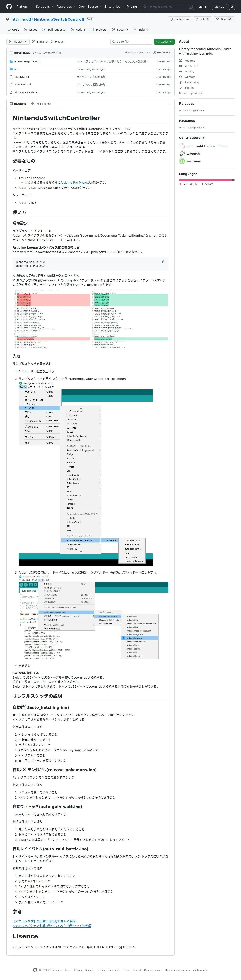Screen dimensions: 241x980
Task: View the 8 forks link
Action: click(186, 88)
